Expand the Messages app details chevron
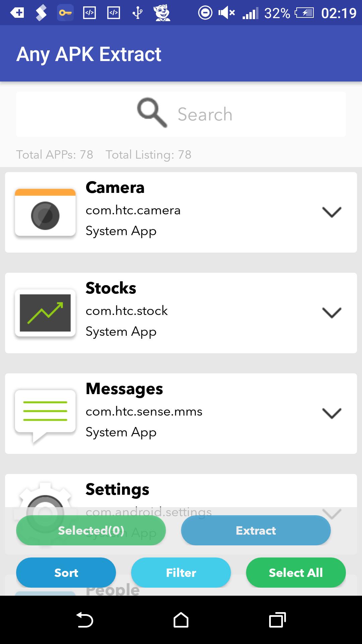The image size is (362, 644). [332, 413]
